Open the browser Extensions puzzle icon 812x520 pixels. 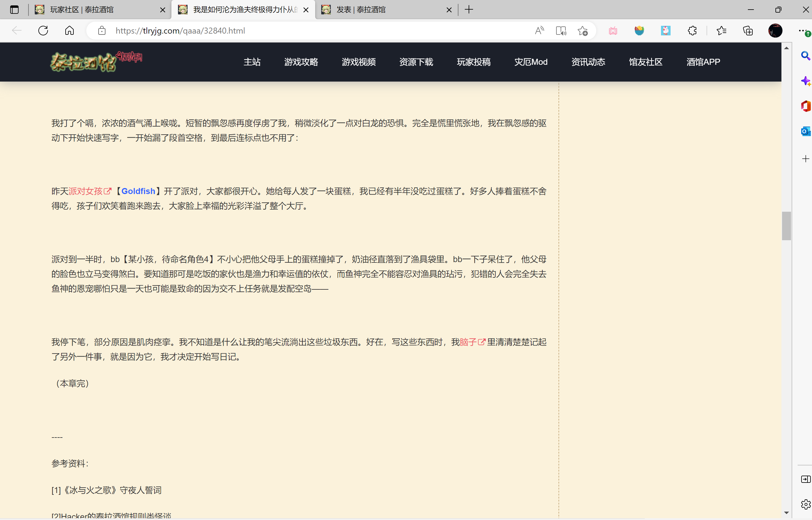692,31
